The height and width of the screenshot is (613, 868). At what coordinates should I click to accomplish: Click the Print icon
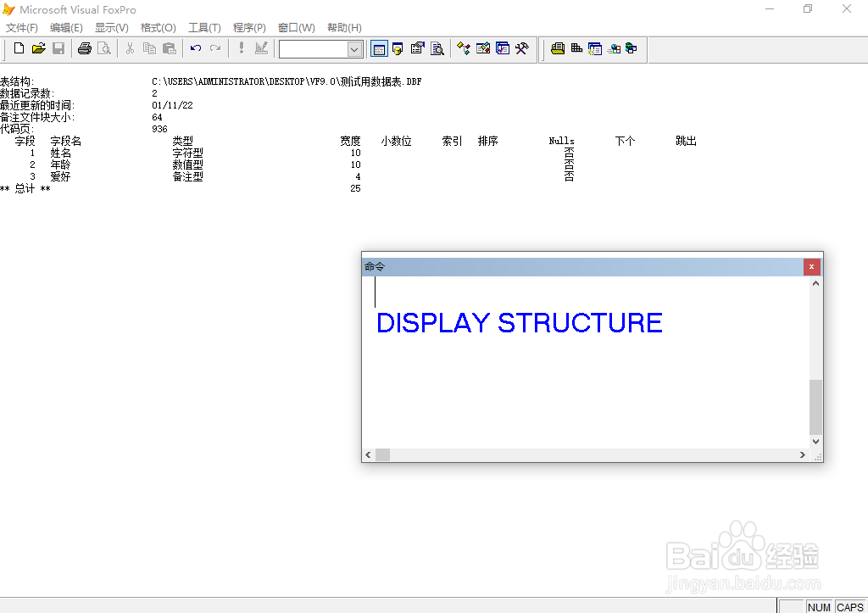tap(85, 48)
